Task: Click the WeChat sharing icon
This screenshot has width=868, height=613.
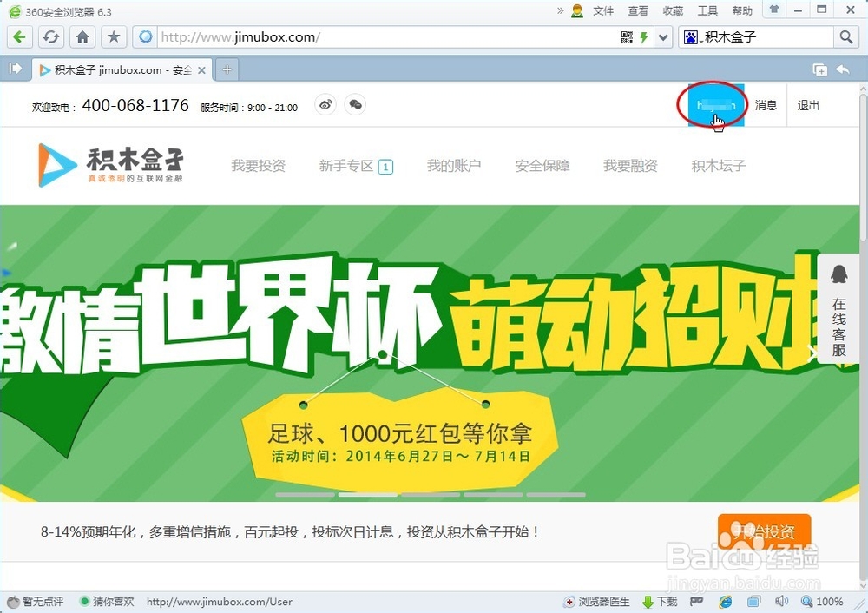Action: pyautogui.click(x=355, y=104)
